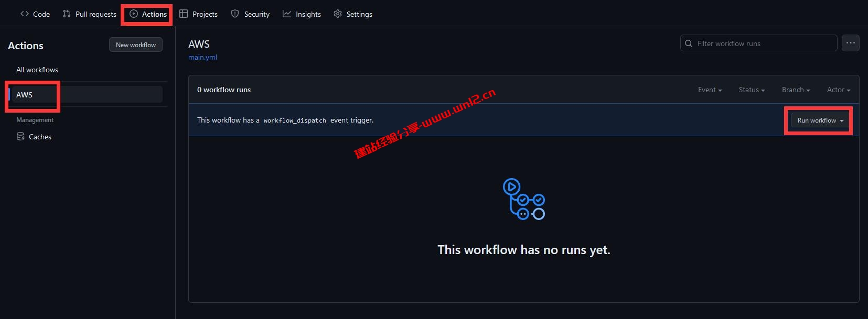Click the Actions play-circle icon
868x319 pixels.
point(134,14)
